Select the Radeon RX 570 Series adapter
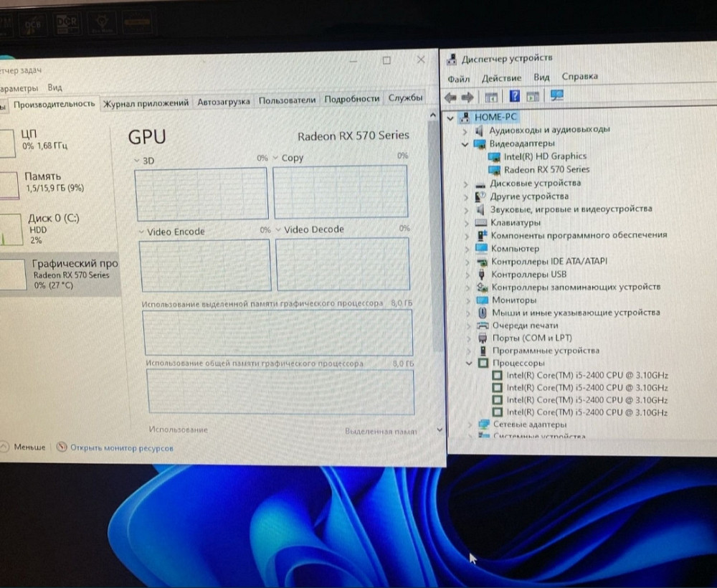Image resolution: width=717 pixels, height=588 pixels. click(546, 170)
